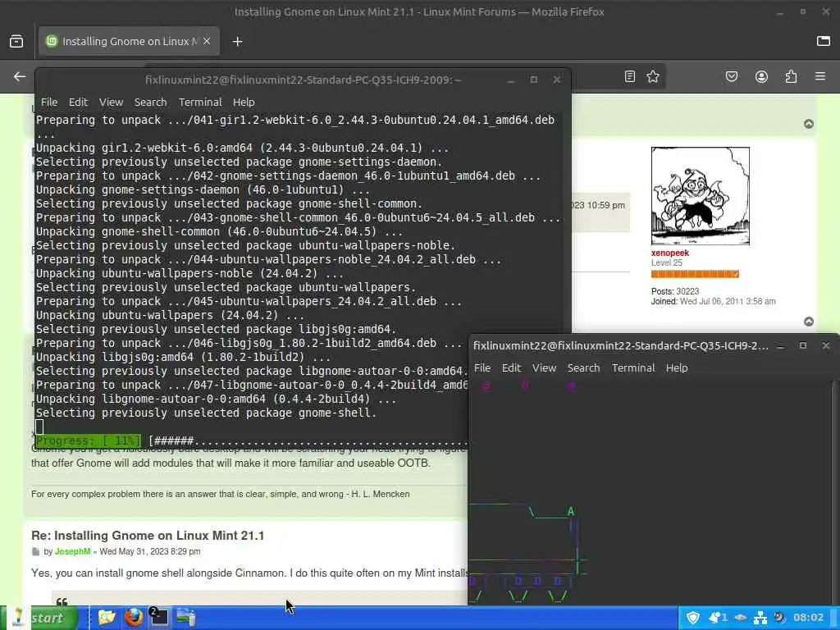Screen dimensions: 840x630
Task: Click the H. L. Mencken signature text
Action: [220, 494]
